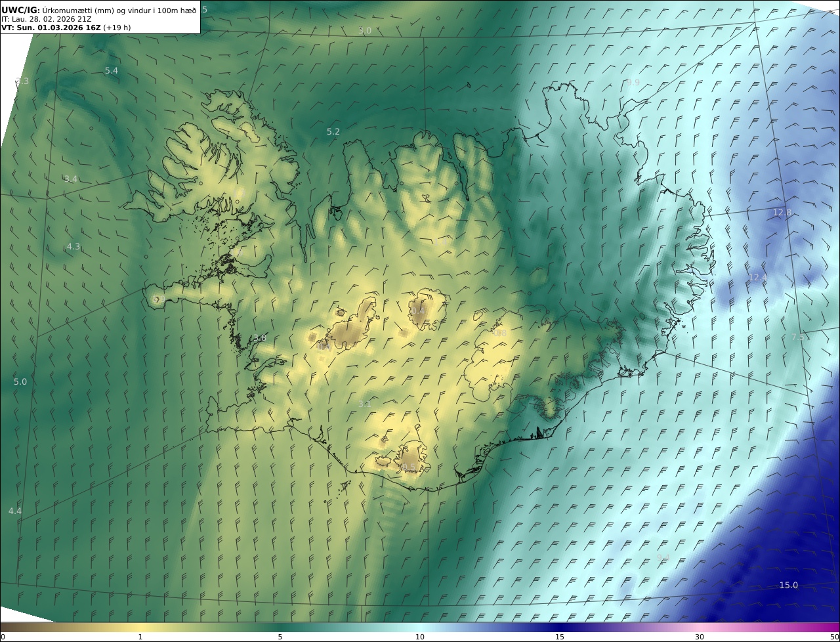Click the UWC/IG Úrkomumætti map title

[99, 10]
